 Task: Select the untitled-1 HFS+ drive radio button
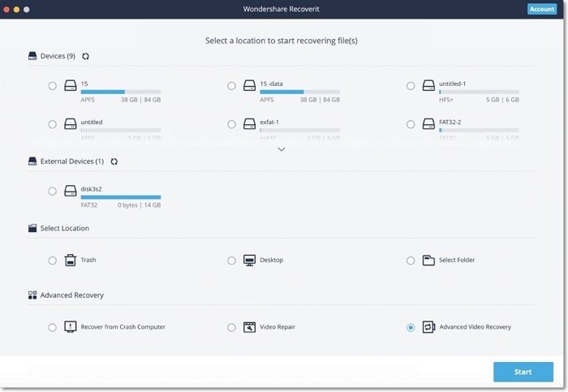pyautogui.click(x=411, y=86)
